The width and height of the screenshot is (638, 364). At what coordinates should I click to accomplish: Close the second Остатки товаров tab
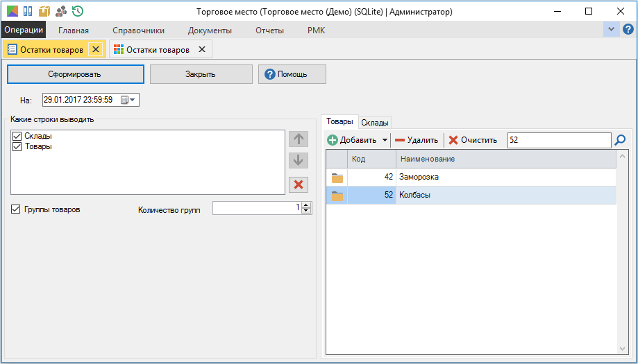click(202, 49)
